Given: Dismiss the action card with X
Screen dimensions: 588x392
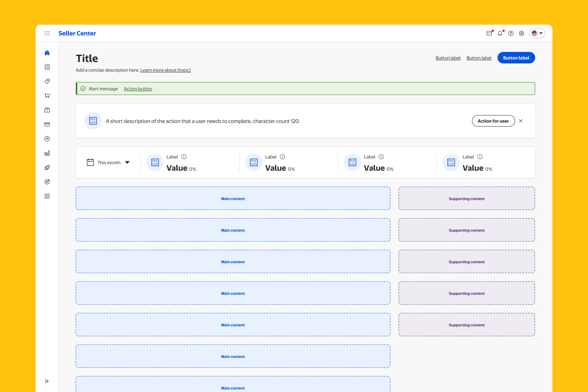Looking at the screenshot, I should point(521,121).
